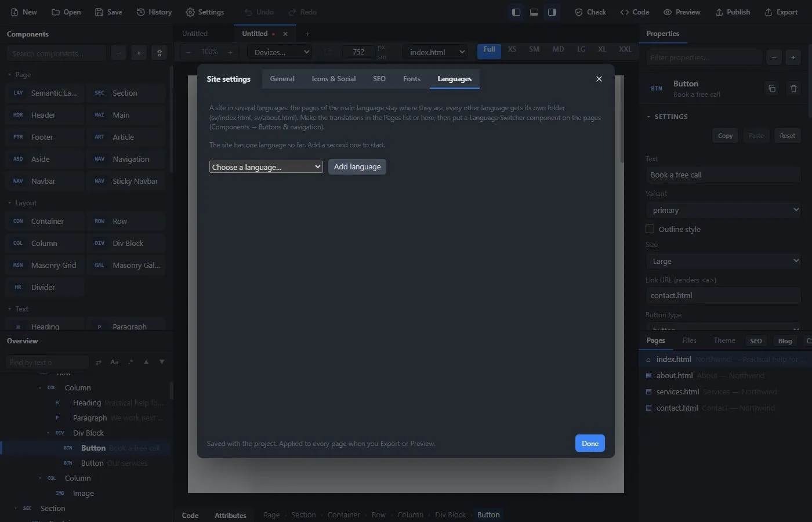Open the SEO tab in Site settings

tap(379, 79)
